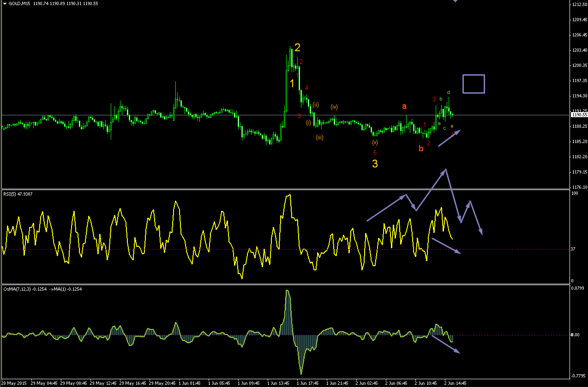
Task: Click the 2 Jun 14:45 time label
Action: [455, 383]
